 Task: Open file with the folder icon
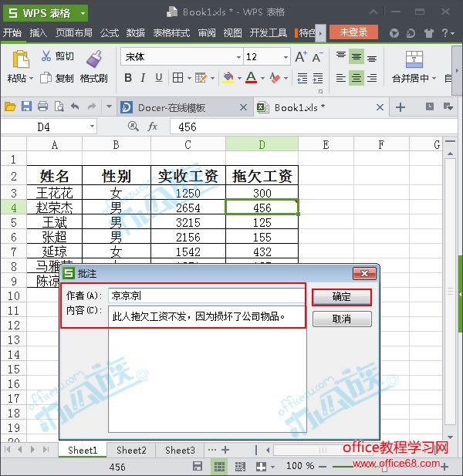pyautogui.click(x=10, y=107)
